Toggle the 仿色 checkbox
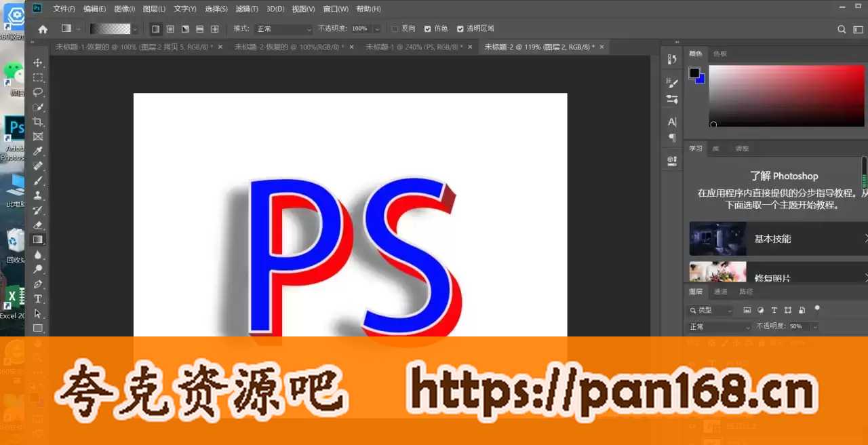868x445 pixels. tap(427, 29)
